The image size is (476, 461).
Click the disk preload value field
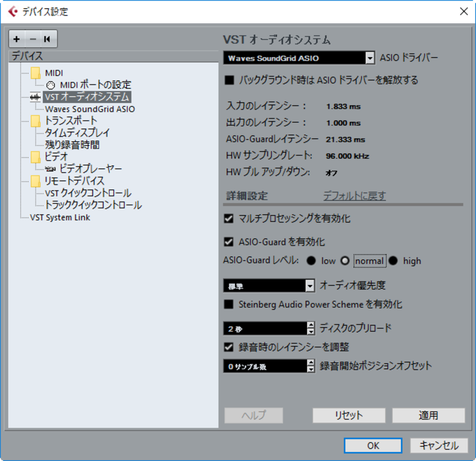[265, 329]
